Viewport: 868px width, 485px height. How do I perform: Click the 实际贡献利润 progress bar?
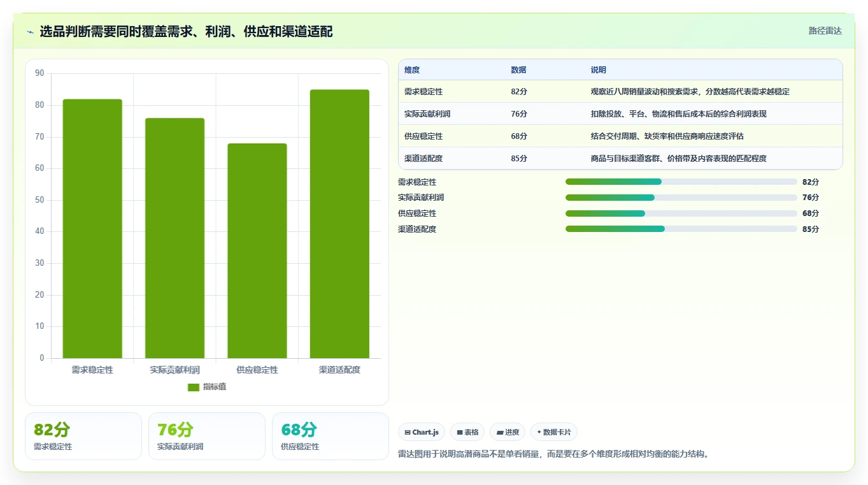click(x=681, y=198)
